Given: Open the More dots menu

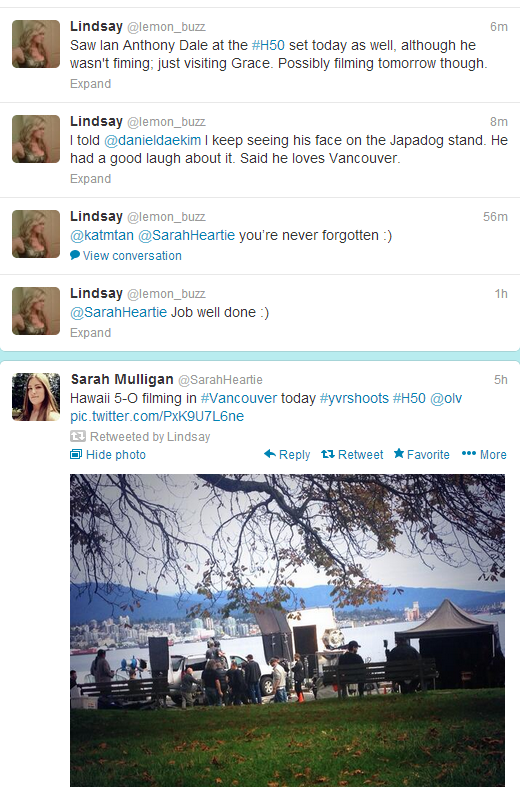Looking at the screenshot, I should 469,453.
